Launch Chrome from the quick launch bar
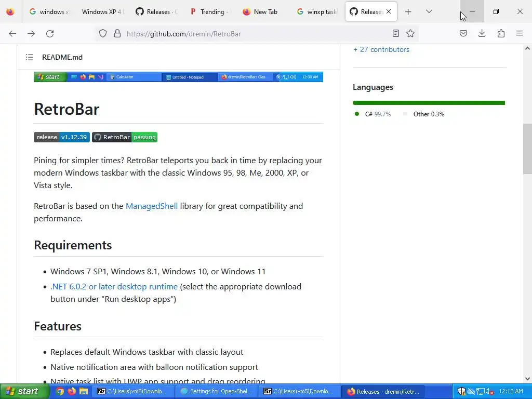532x399 pixels. click(60, 392)
